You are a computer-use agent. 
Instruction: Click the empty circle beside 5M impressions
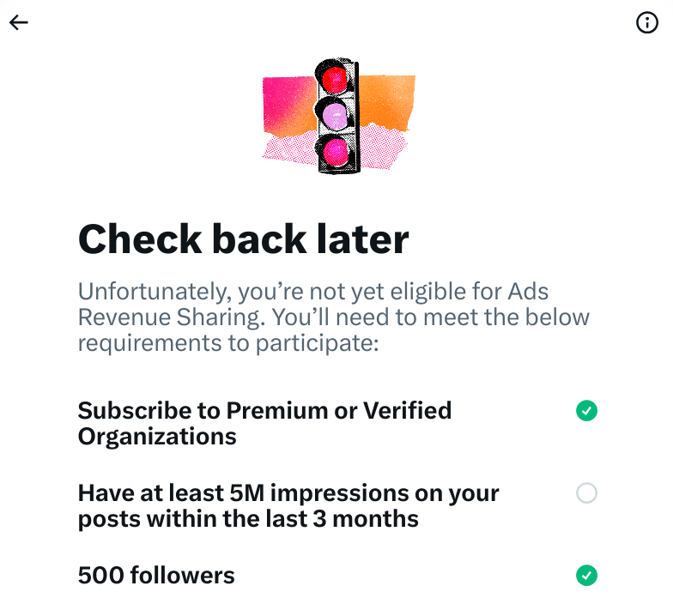pos(586,492)
